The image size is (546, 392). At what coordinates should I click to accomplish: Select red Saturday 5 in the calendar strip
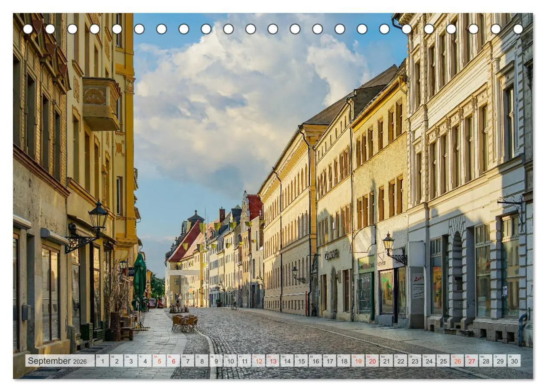coord(159,361)
